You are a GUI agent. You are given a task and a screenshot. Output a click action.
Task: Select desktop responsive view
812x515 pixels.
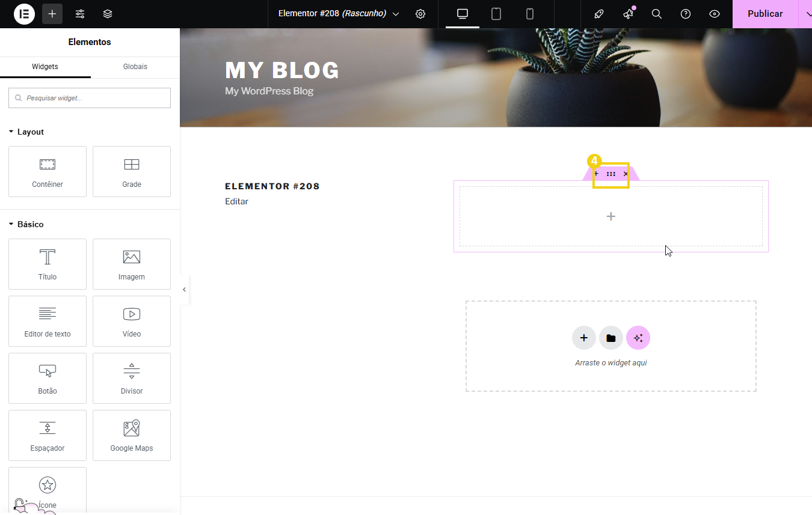click(463, 14)
